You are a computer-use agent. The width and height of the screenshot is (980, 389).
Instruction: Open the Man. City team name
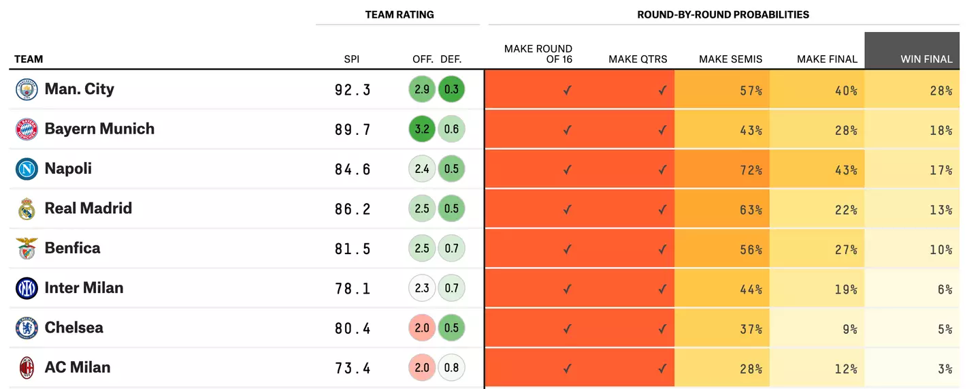coord(79,89)
